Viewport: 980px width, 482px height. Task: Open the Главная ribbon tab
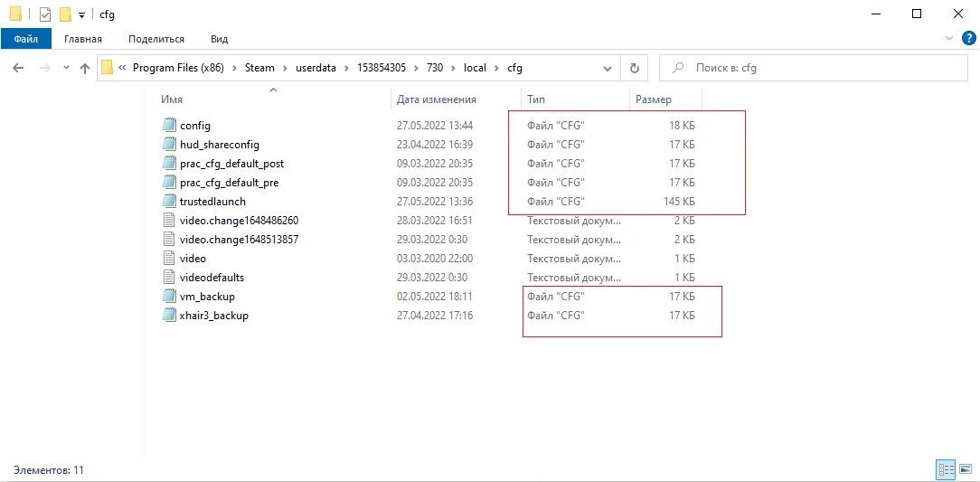[83, 39]
